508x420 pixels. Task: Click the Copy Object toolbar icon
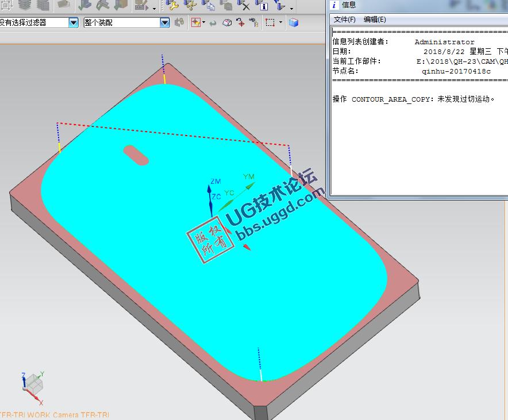point(209,6)
